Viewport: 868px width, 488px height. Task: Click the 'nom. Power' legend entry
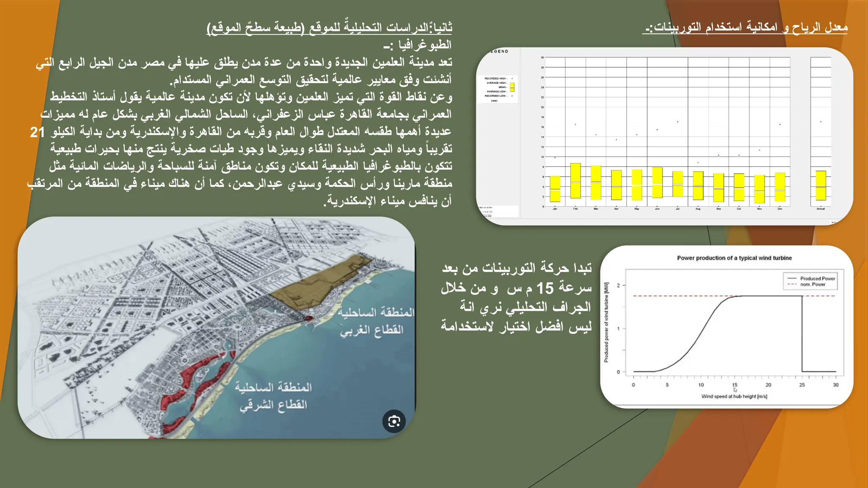807,284
